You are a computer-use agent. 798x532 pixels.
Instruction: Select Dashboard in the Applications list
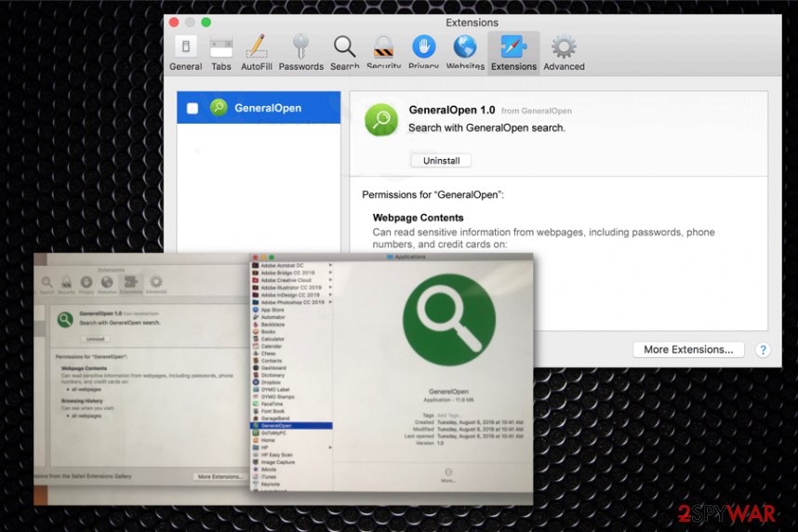point(292,367)
